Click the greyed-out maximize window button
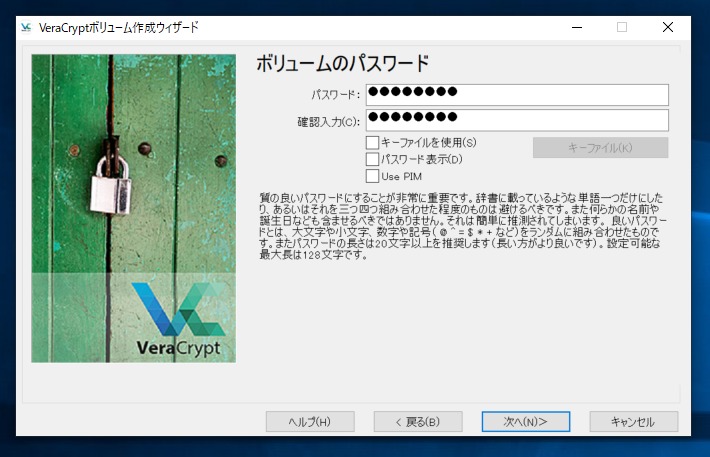This screenshot has width=710, height=457. pyautogui.click(x=621, y=27)
